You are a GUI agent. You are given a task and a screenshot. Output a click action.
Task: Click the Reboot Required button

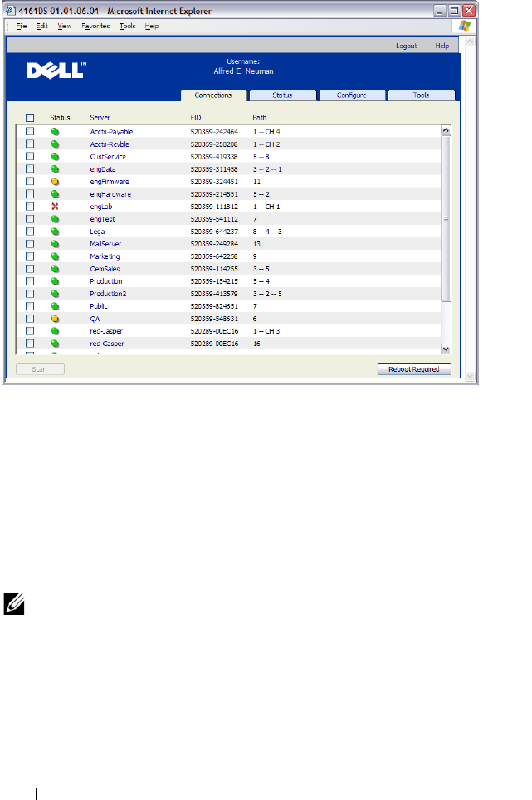[x=414, y=369]
